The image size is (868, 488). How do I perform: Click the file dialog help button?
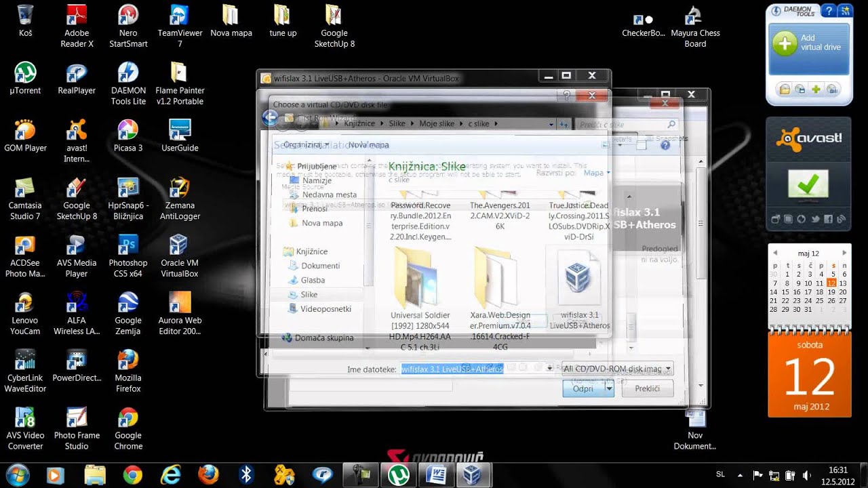tap(665, 144)
